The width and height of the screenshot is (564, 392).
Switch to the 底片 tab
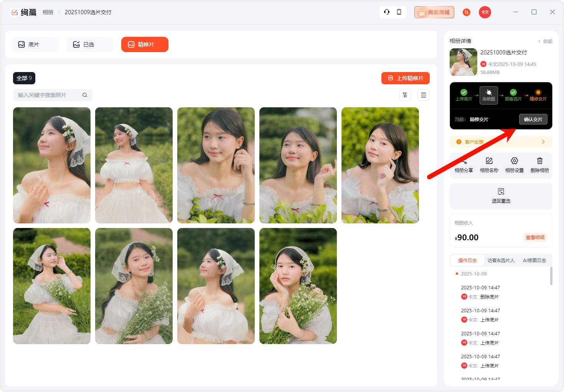(x=35, y=44)
